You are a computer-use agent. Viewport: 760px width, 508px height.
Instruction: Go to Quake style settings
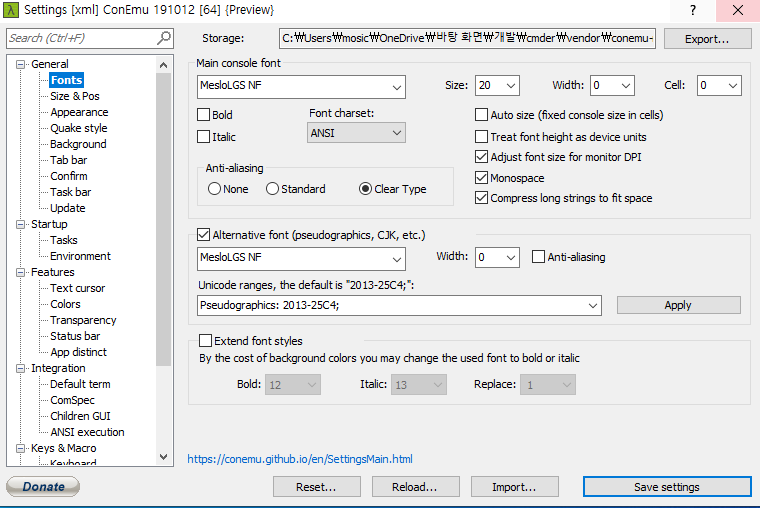coord(79,128)
